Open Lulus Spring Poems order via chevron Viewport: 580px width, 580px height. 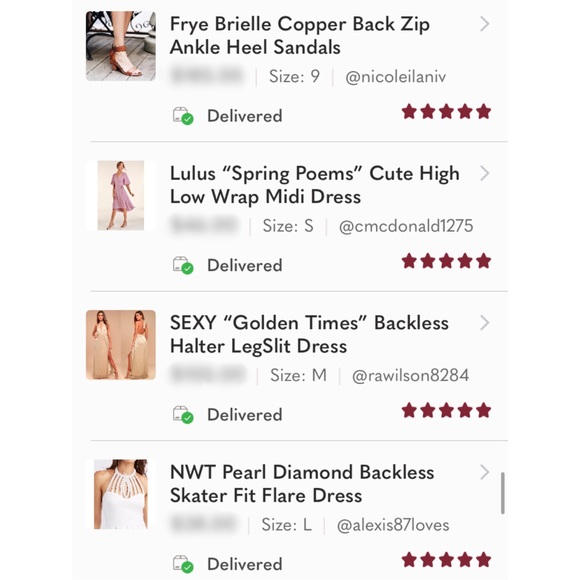(485, 173)
